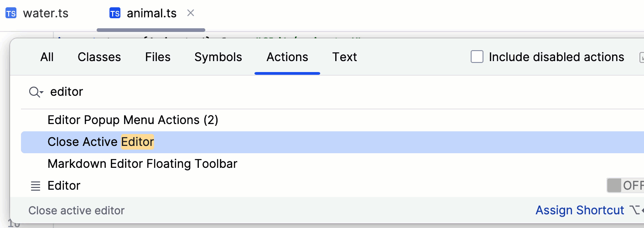The width and height of the screenshot is (644, 228).
Task: Click the Actions tab
Action: click(x=287, y=57)
